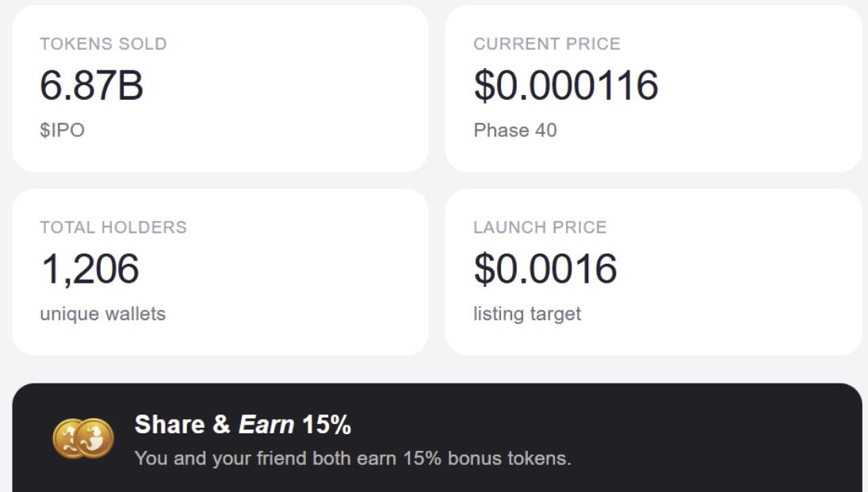Click the ampersand in Share & Earn heading
The width and height of the screenshot is (868, 492).
221,425
